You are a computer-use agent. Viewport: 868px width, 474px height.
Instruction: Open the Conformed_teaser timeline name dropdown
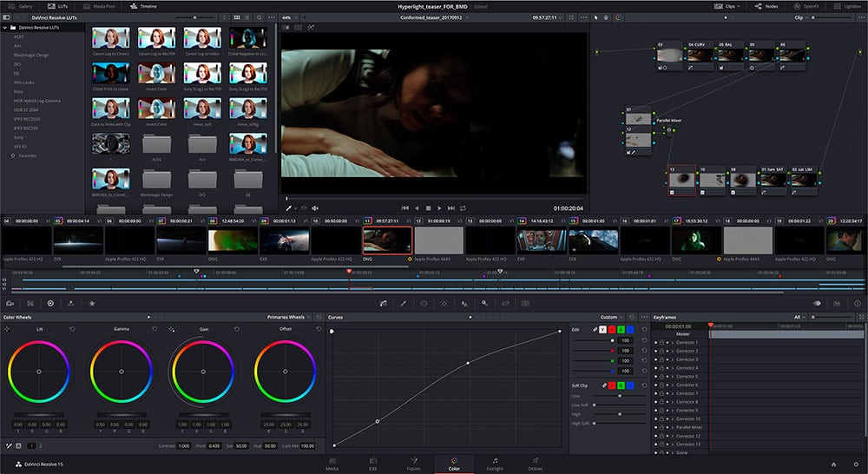435,17
